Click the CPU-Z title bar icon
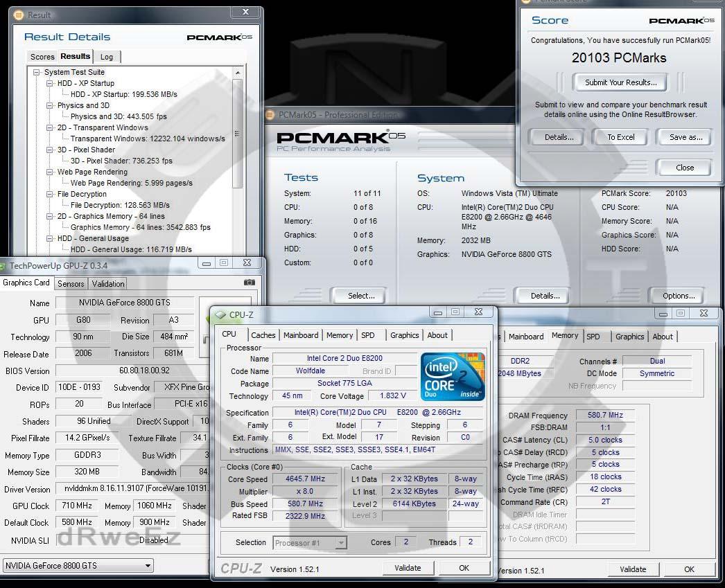725x588 pixels. 220,315
